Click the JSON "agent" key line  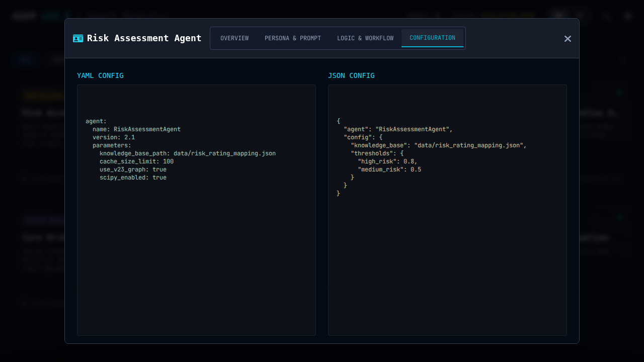(398, 129)
